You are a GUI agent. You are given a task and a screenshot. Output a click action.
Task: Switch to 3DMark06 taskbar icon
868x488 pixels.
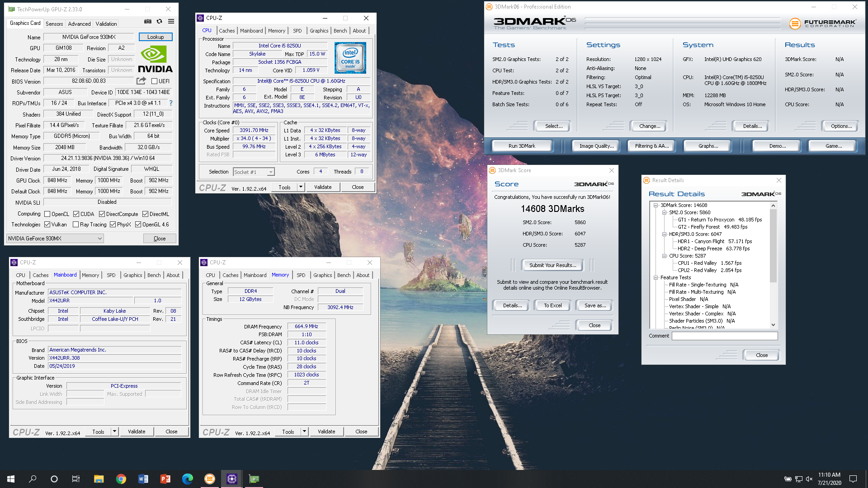click(x=209, y=479)
